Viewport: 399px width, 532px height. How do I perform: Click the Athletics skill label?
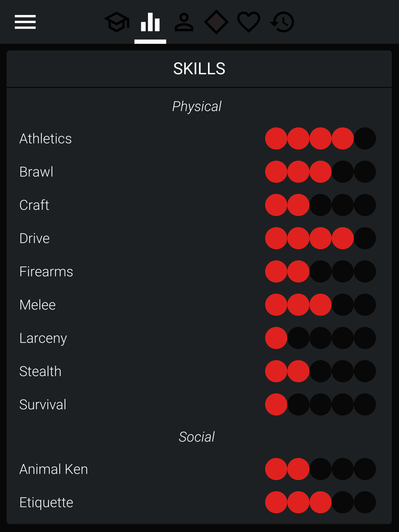click(45, 138)
